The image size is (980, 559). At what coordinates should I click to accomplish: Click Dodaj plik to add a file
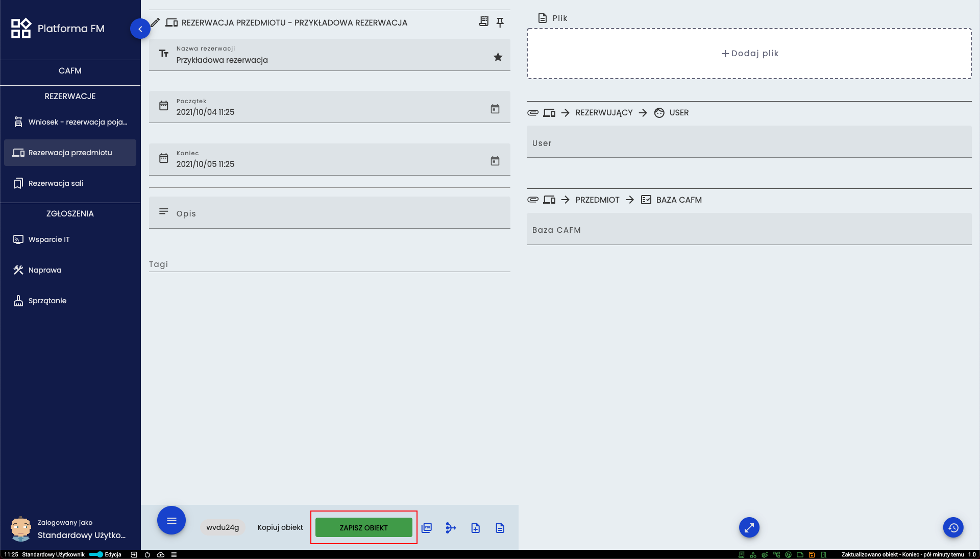pos(749,54)
